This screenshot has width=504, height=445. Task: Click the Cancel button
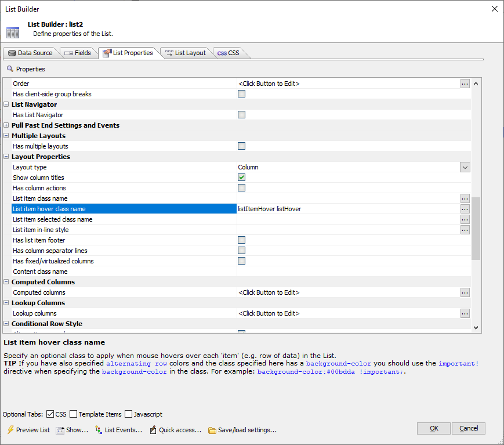(x=468, y=429)
